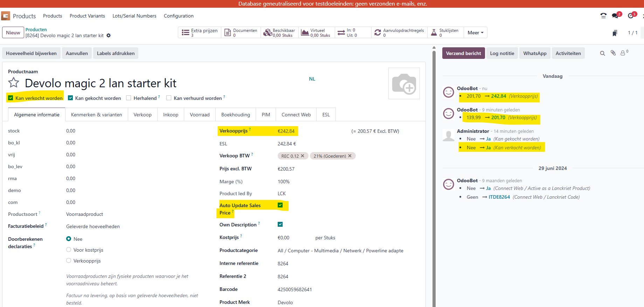
Task: Click Log notitie button
Action: (502, 53)
